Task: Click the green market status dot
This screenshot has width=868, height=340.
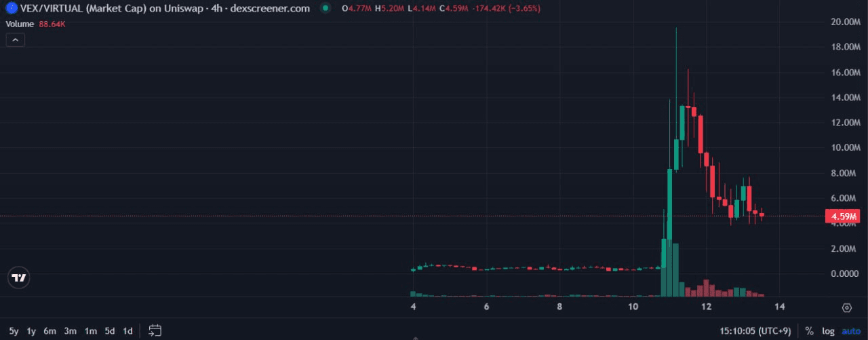Action: (x=326, y=9)
